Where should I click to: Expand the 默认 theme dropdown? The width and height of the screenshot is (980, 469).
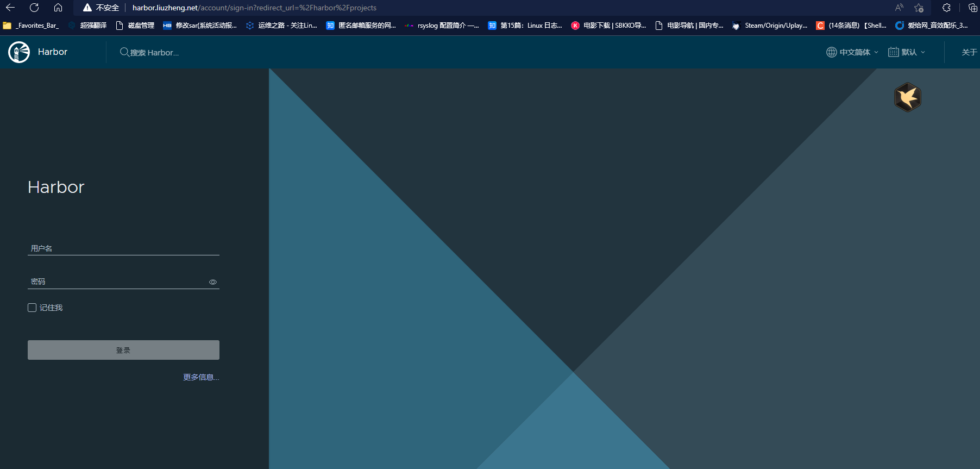(907, 52)
